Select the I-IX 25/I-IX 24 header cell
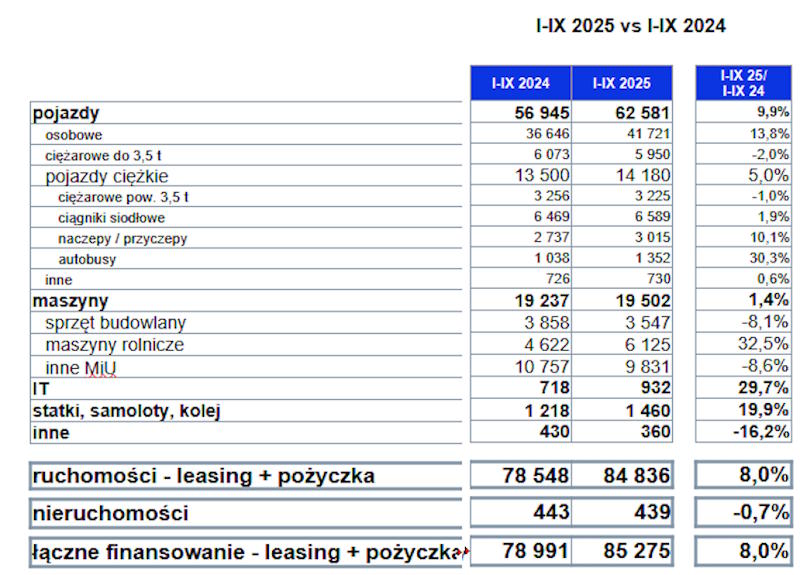800x575 pixels. (x=743, y=84)
